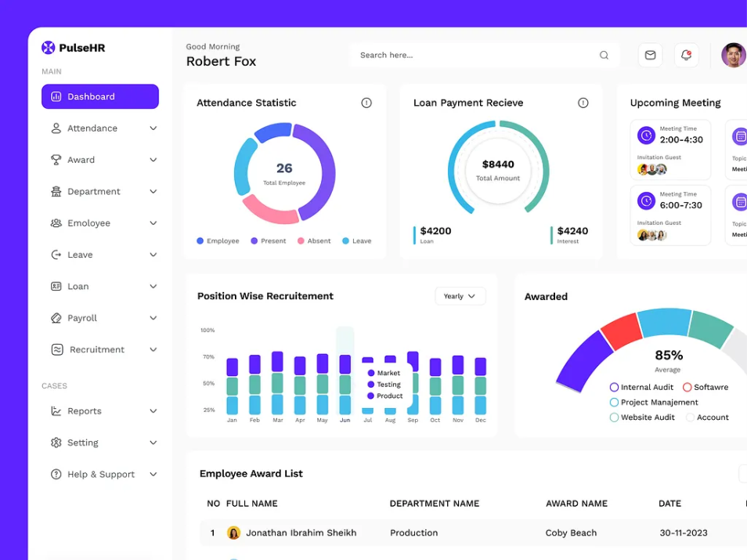The image size is (747, 560).
Task: Open the Department sidebar item
Action: click(100, 192)
